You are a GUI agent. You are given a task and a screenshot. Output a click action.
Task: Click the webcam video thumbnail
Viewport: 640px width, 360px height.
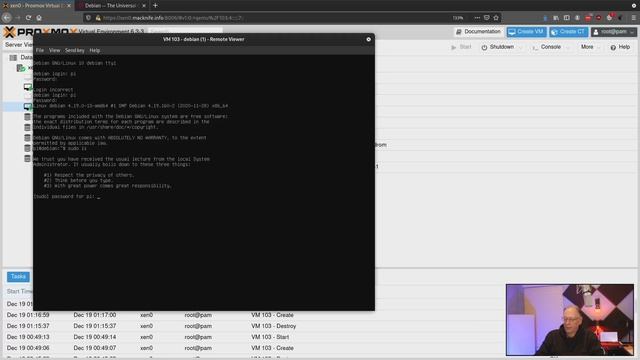(570, 320)
